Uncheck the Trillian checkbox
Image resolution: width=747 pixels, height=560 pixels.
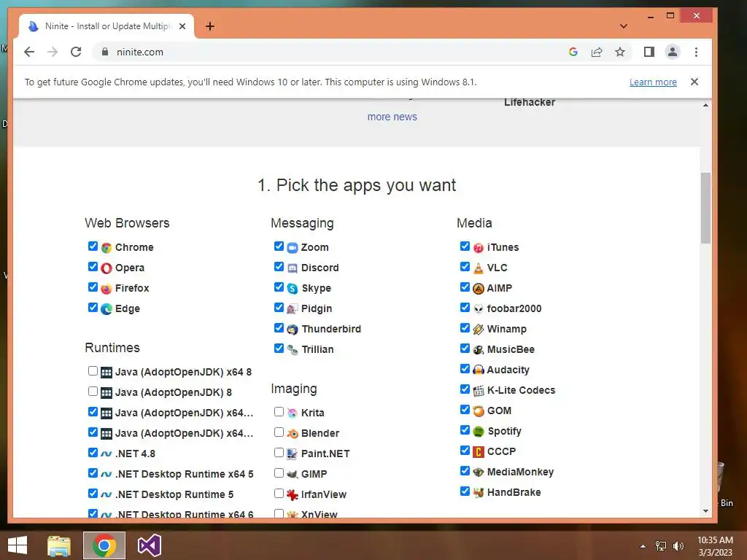[279, 349]
